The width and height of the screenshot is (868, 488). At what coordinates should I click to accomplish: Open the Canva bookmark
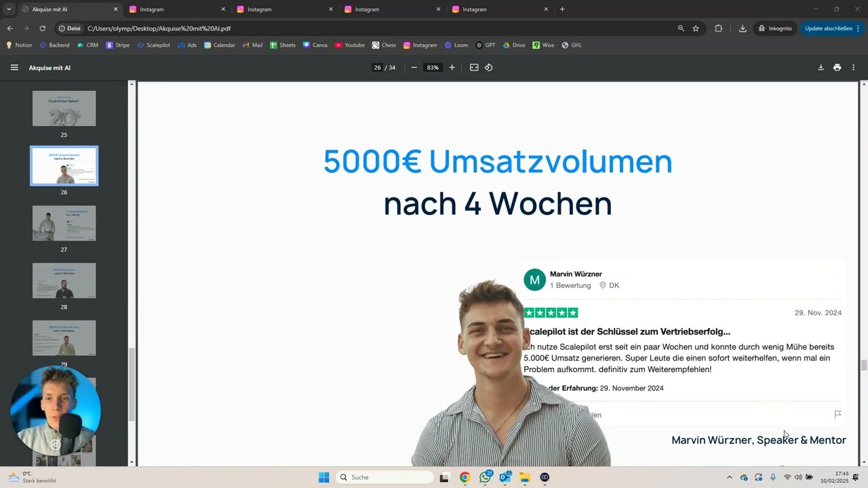315,45
